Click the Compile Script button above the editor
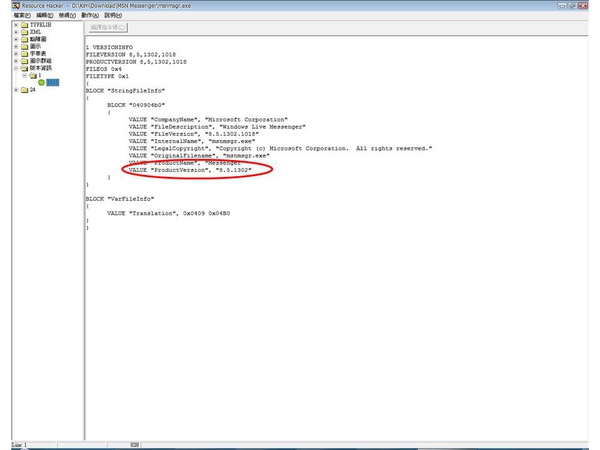Screen dimensions: 600x450 click(x=108, y=28)
